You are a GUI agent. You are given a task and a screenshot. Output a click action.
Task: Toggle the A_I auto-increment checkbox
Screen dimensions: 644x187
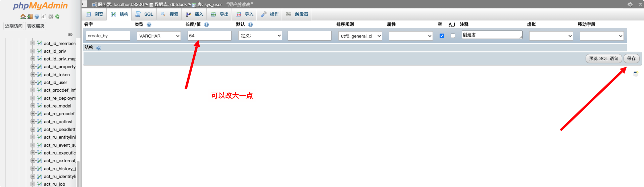[x=453, y=36]
